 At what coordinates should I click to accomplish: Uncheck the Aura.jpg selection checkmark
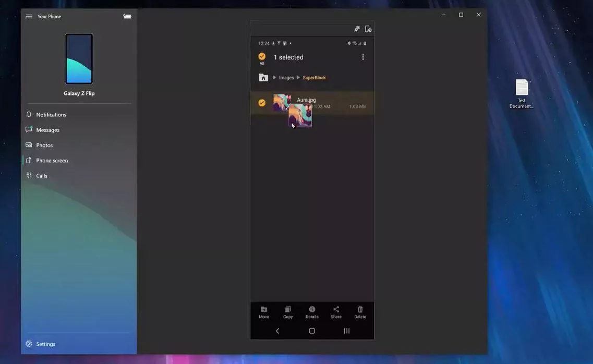(262, 103)
